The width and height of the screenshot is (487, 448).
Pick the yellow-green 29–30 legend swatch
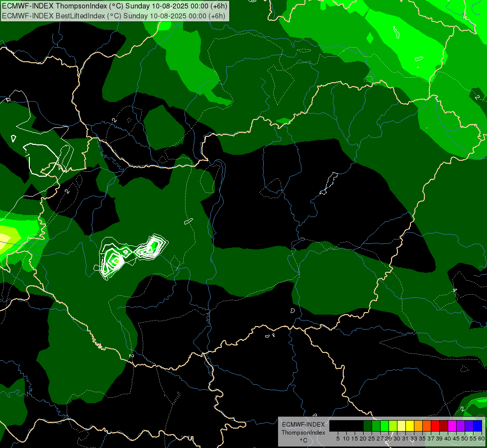pyautogui.click(x=393, y=426)
